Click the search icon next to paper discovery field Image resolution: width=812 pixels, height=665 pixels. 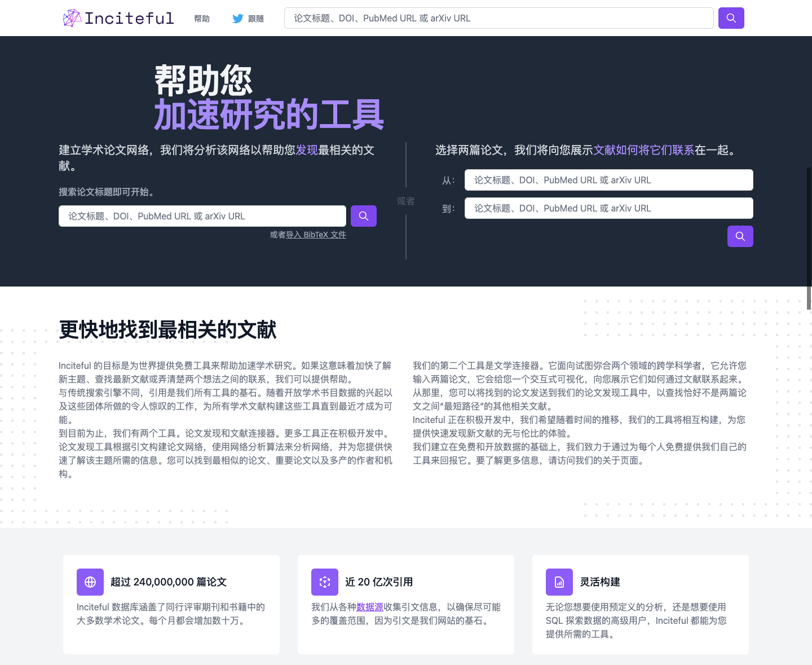364,216
